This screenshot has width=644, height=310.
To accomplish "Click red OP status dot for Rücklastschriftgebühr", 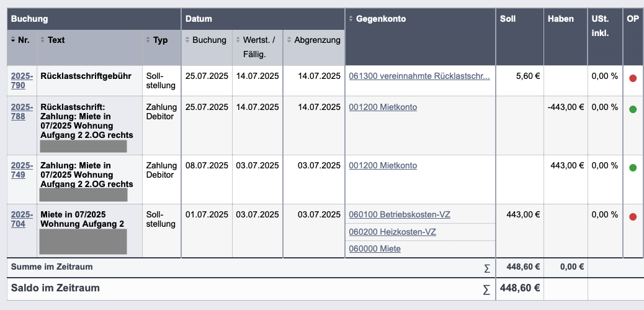I will [x=632, y=78].
